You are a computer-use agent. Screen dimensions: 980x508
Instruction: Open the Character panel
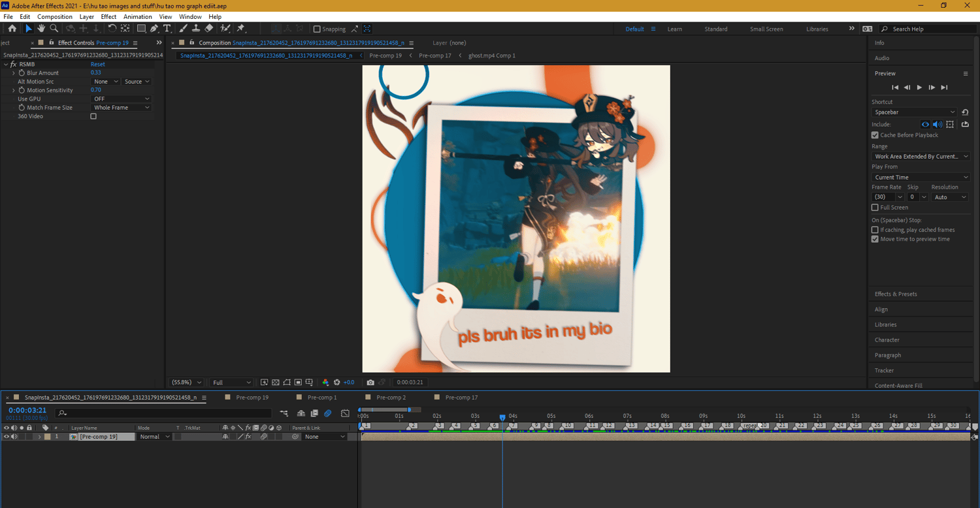click(x=887, y=340)
